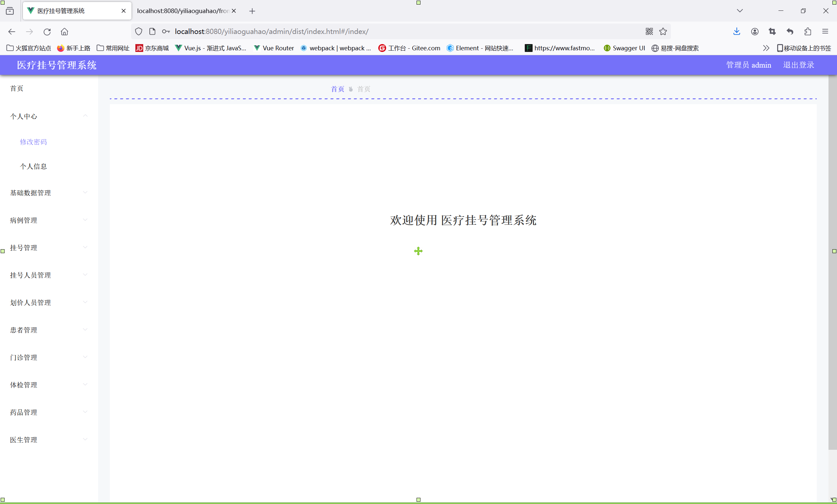Open the hamburger application menu
The width and height of the screenshot is (837, 504).
[825, 32]
